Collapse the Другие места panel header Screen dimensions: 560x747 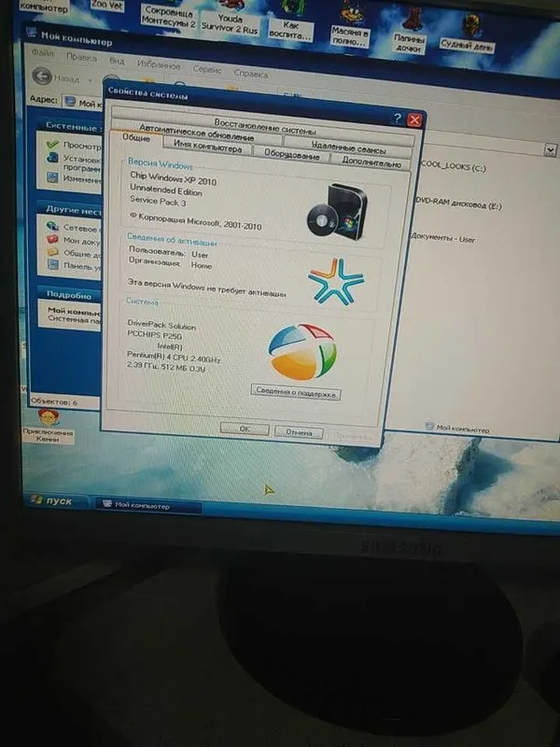coord(70,209)
